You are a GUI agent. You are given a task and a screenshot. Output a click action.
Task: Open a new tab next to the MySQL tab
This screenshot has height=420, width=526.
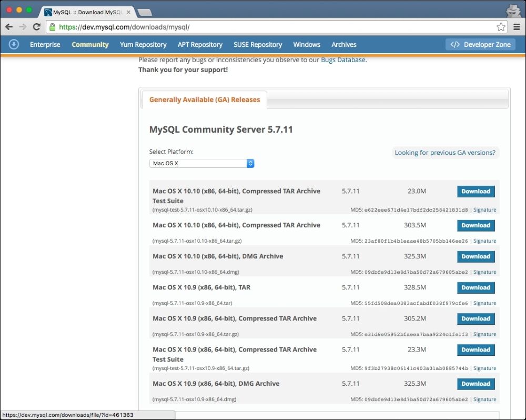click(144, 12)
